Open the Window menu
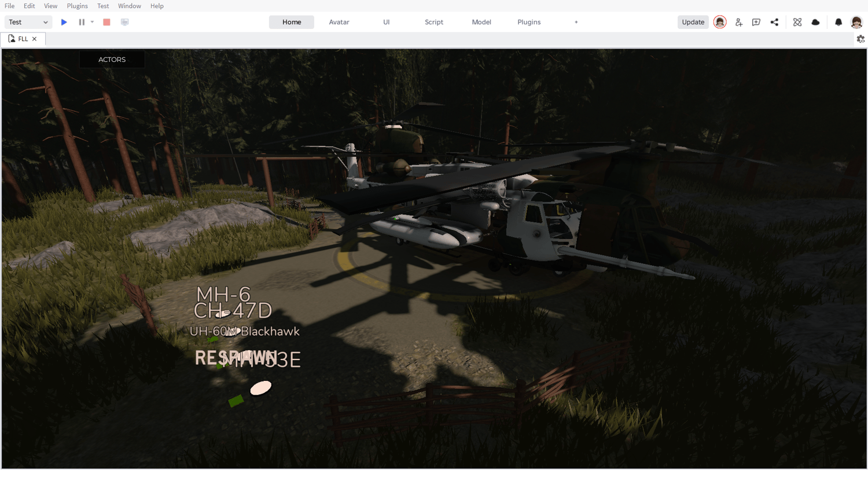This screenshot has height=488, width=868. click(x=130, y=6)
